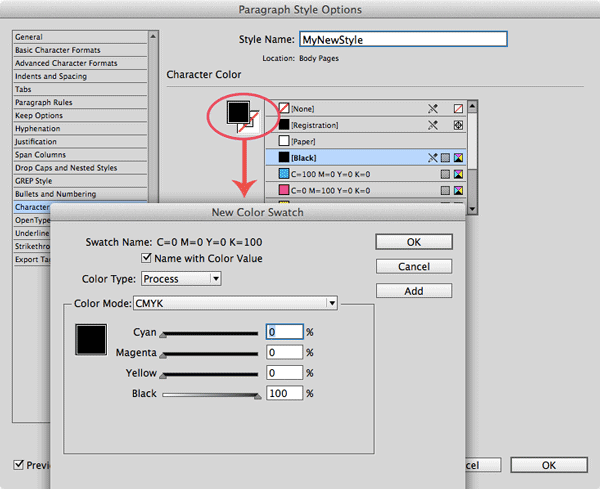
Task: Confirm New Color Swatch with OK
Action: [414, 242]
